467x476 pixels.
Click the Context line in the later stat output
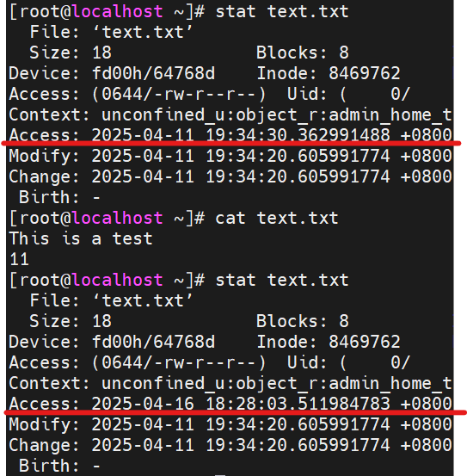230,383
